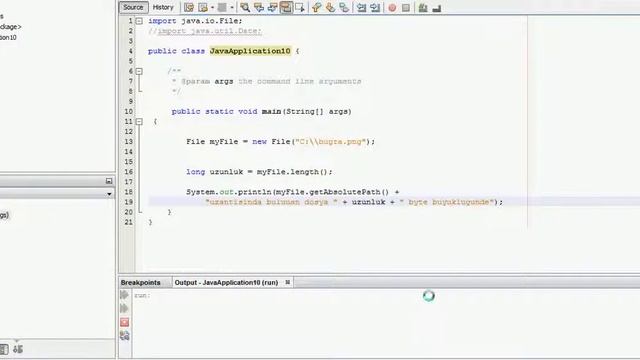Stop the running process with red button
Image resolution: width=640 pixels, height=360 pixels.
(x=124, y=322)
